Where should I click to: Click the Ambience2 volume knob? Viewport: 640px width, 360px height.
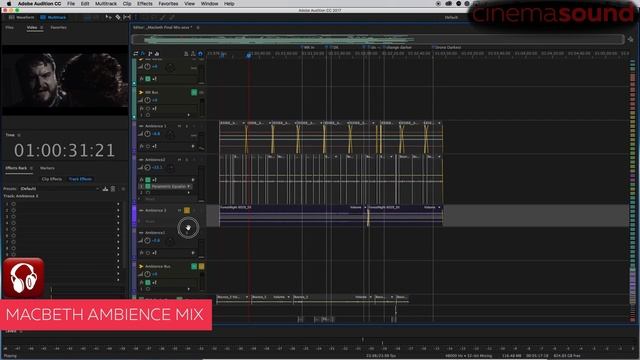147,167
